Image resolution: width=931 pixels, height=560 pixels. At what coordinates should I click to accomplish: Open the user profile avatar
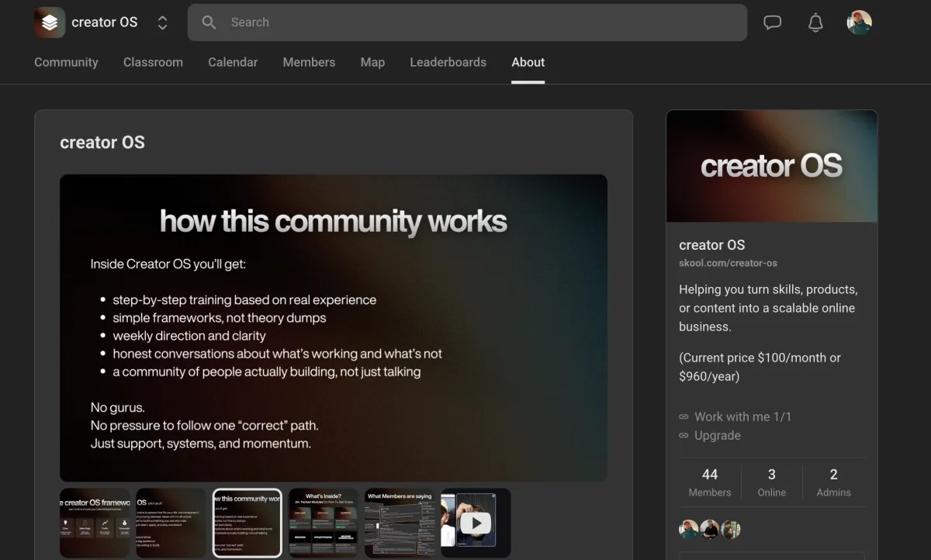(859, 22)
